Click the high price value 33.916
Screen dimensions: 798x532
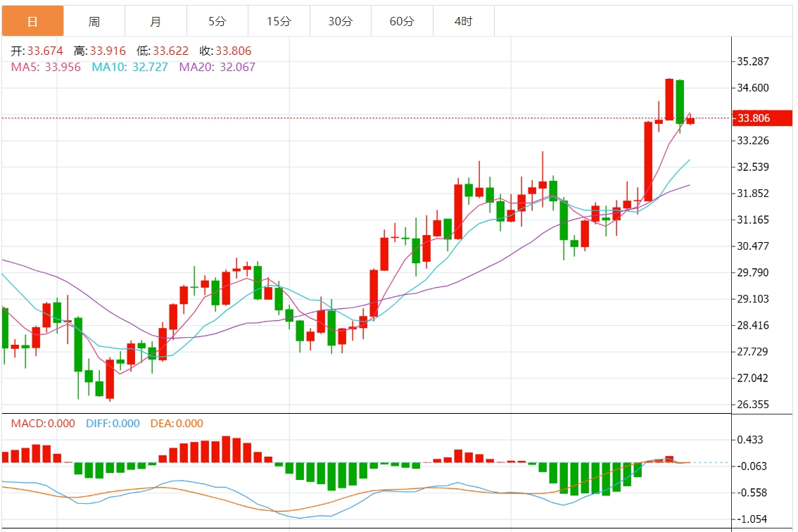coord(108,51)
